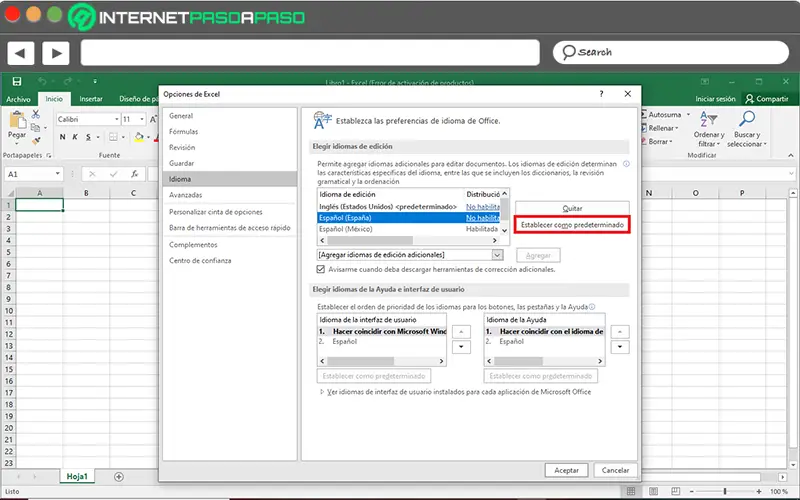Click the Quitar button
The height and width of the screenshot is (500, 800).
pos(572,208)
